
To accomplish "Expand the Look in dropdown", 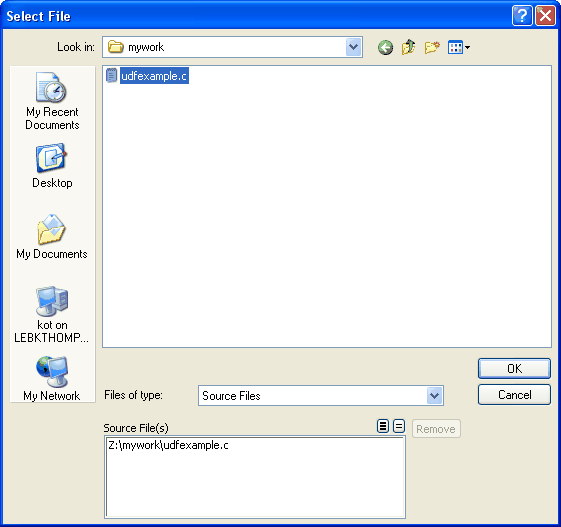I will click(x=353, y=47).
